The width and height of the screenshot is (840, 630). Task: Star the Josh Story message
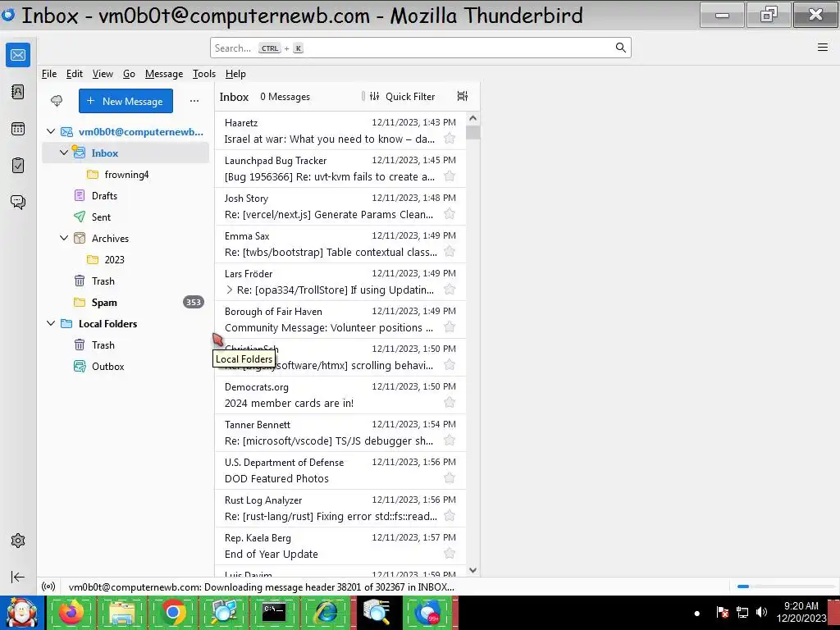click(450, 214)
